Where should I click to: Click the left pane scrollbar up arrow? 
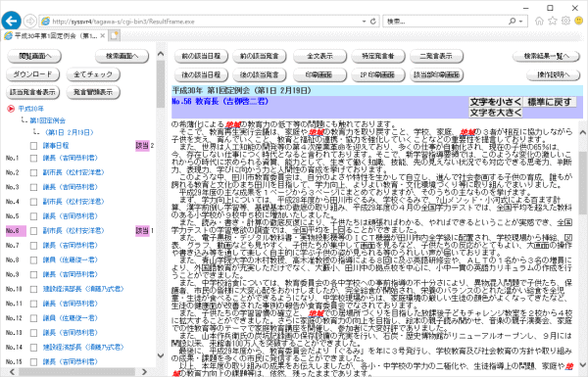point(161,54)
